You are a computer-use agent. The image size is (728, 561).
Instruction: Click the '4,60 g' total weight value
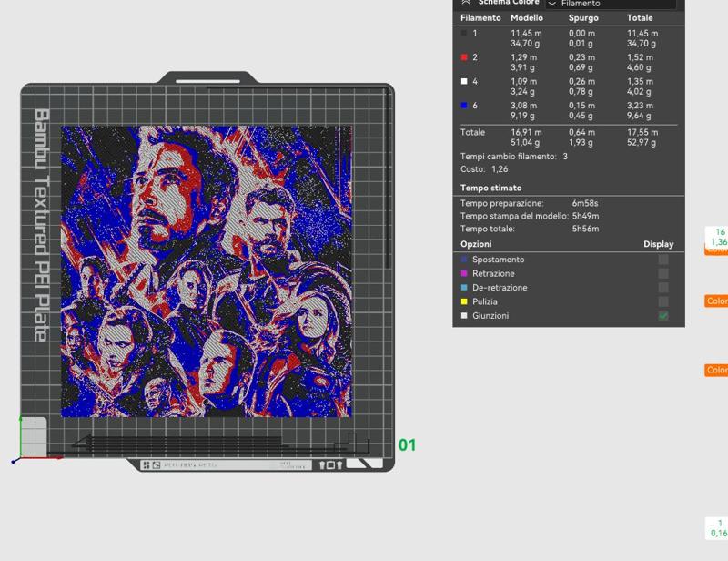click(639, 67)
